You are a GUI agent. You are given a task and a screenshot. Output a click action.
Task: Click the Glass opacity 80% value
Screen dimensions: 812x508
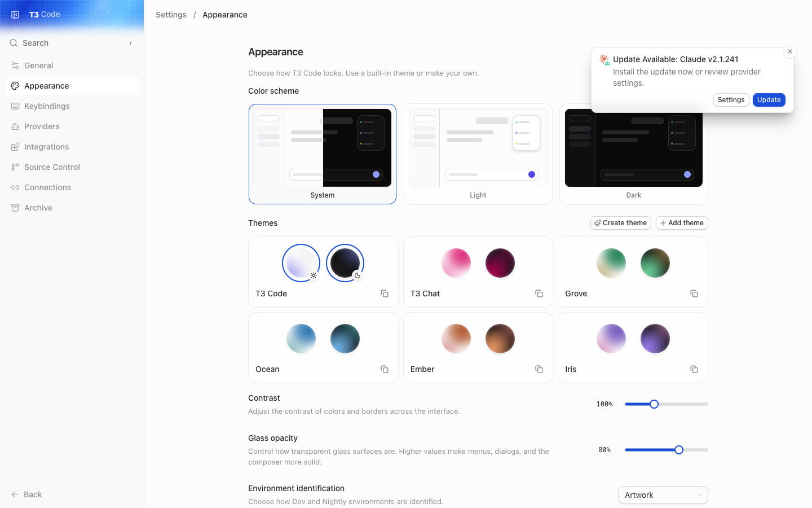click(604, 450)
